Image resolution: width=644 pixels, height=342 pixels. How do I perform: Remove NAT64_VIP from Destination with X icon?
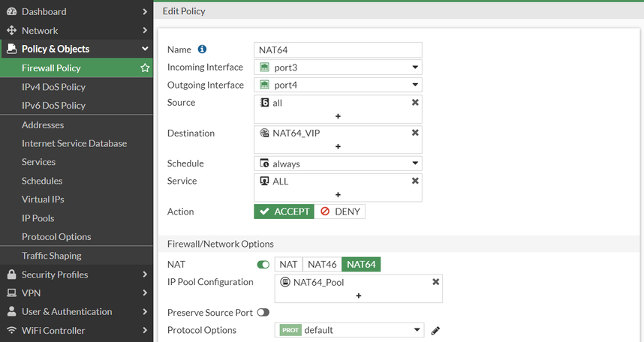(415, 133)
